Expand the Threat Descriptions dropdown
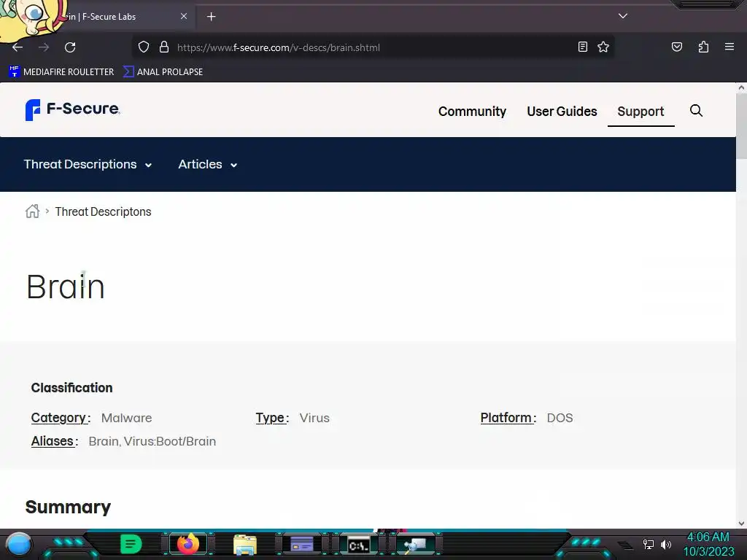The width and height of the screenshot is (747, 560). pyautogui.click(x=88, y=164)
